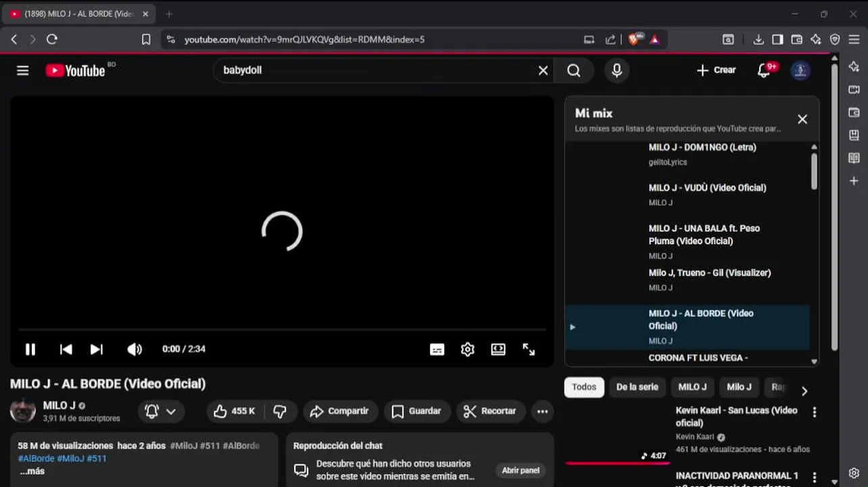Image resolution: width=868 pixels, height=487 pixels.
Task: Switch to theater mode
Action: point(498,349)
